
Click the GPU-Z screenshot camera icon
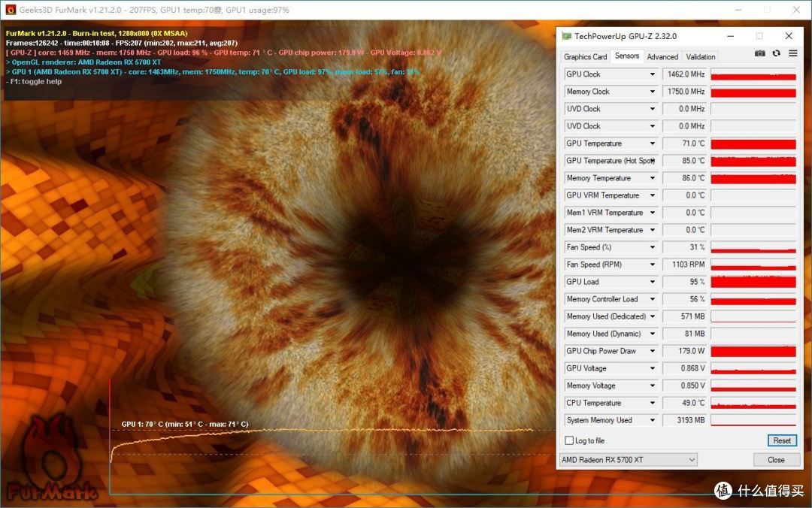pyautogui.click(x=759, y=53)
